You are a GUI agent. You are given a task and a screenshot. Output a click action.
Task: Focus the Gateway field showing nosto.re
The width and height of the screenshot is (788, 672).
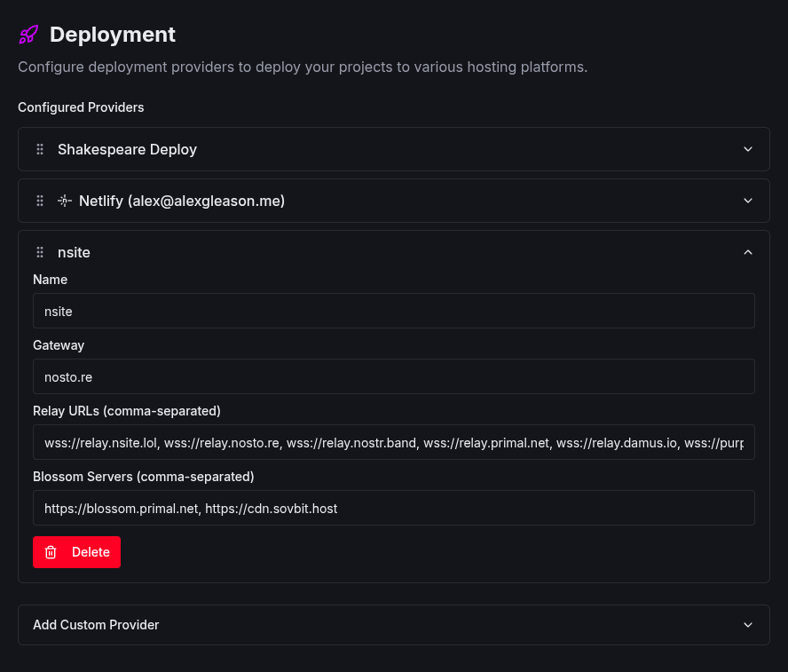tap(393, 377)
